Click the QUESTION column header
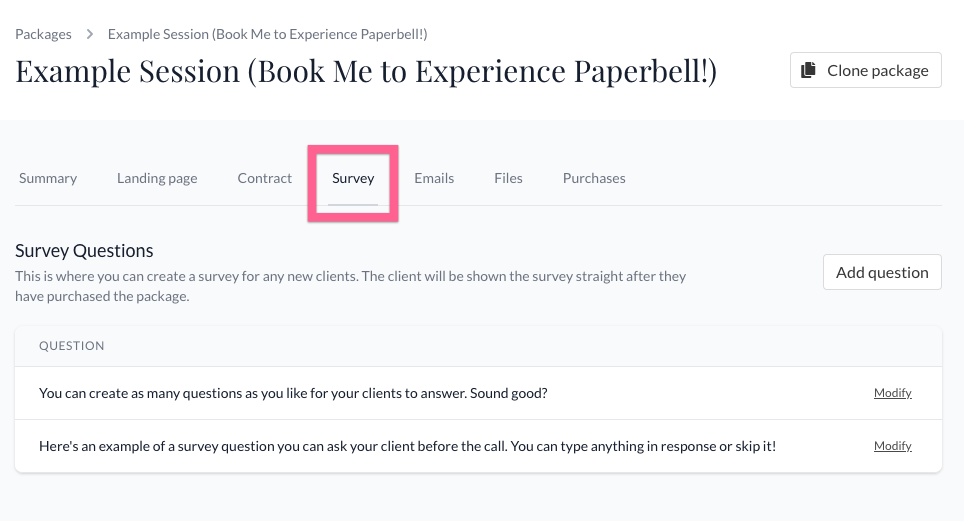Viewport: 964px width, 521px height. [71, 346]
